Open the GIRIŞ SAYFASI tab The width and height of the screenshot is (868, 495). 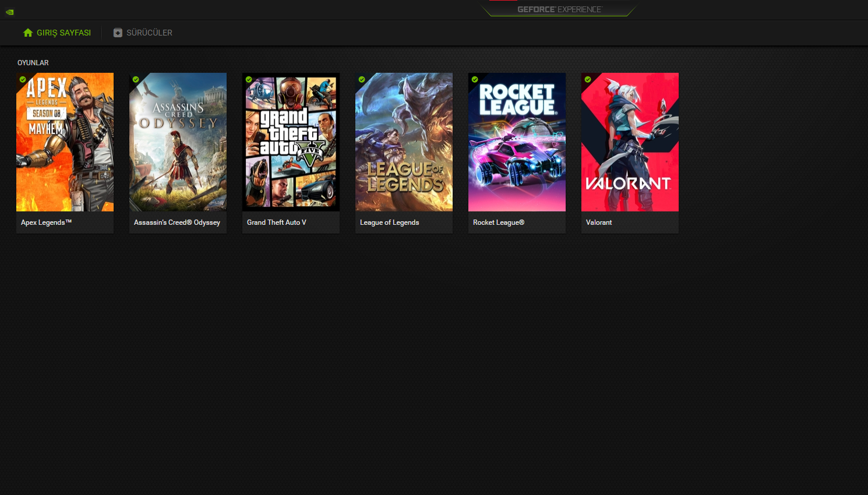pyautogui.click(x=57, y=33)
